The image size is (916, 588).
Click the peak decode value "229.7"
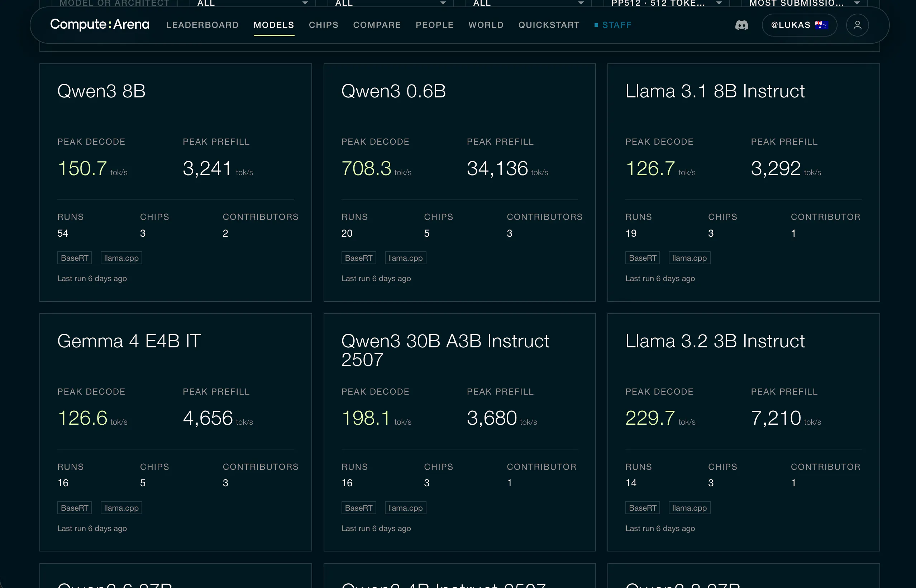(650, 418)
